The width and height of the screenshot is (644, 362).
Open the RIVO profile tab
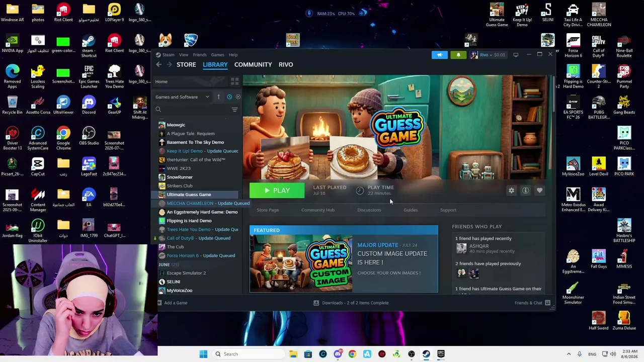tap(286, 64)
